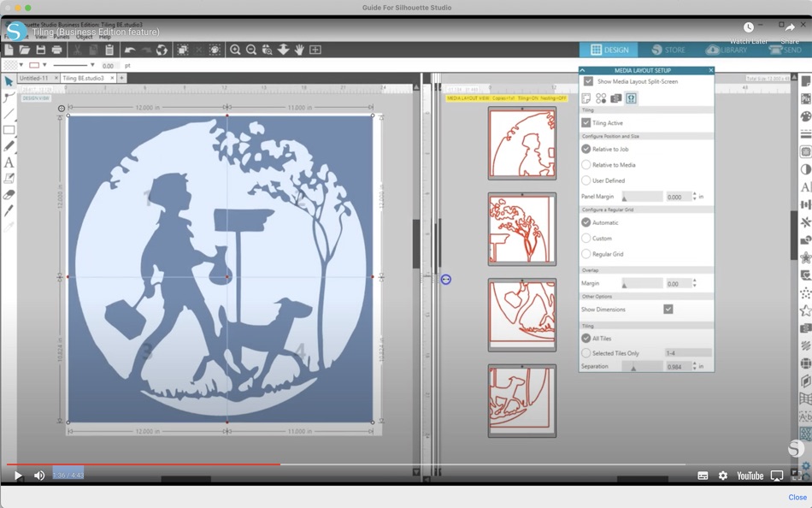Viewport: 812px width, 508px height.
Task: Select the Relative to Media option
Action: [x=586, y=164]
